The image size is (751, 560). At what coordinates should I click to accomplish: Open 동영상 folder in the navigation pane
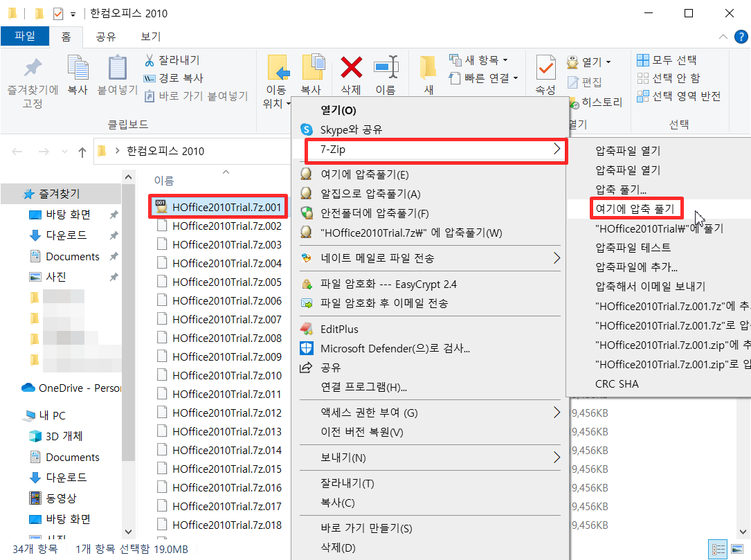[53, 498]
